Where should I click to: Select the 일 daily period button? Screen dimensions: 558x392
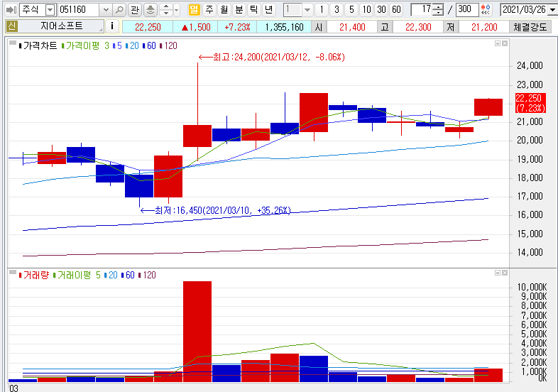coord(194,10)
